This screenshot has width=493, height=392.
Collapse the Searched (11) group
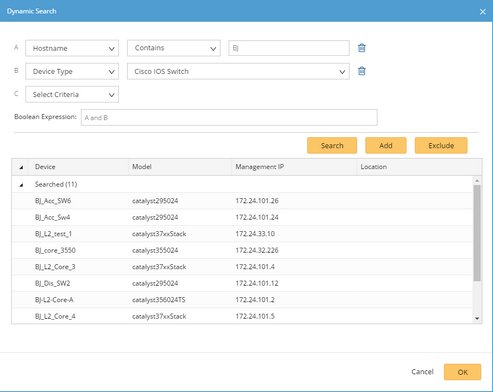tap(21, 185)
